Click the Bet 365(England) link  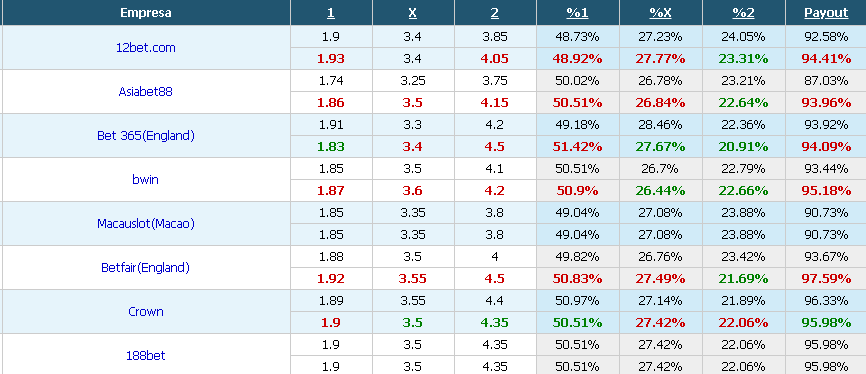[x=145, y=136]
